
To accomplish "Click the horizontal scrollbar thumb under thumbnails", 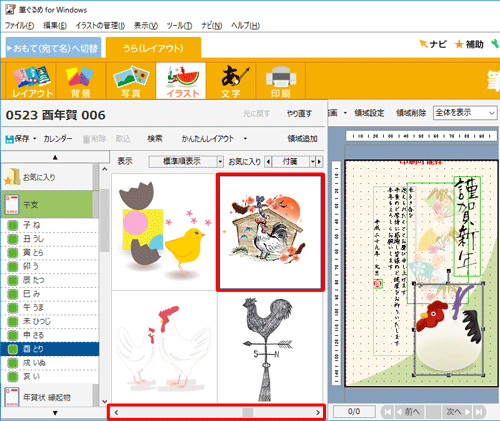I will point(248,413).
